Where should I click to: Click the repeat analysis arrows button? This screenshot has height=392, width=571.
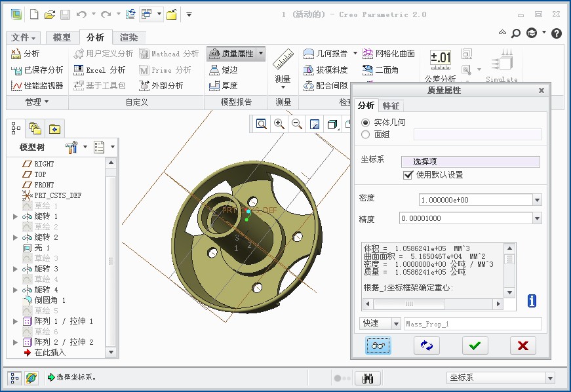coord(426,345)
